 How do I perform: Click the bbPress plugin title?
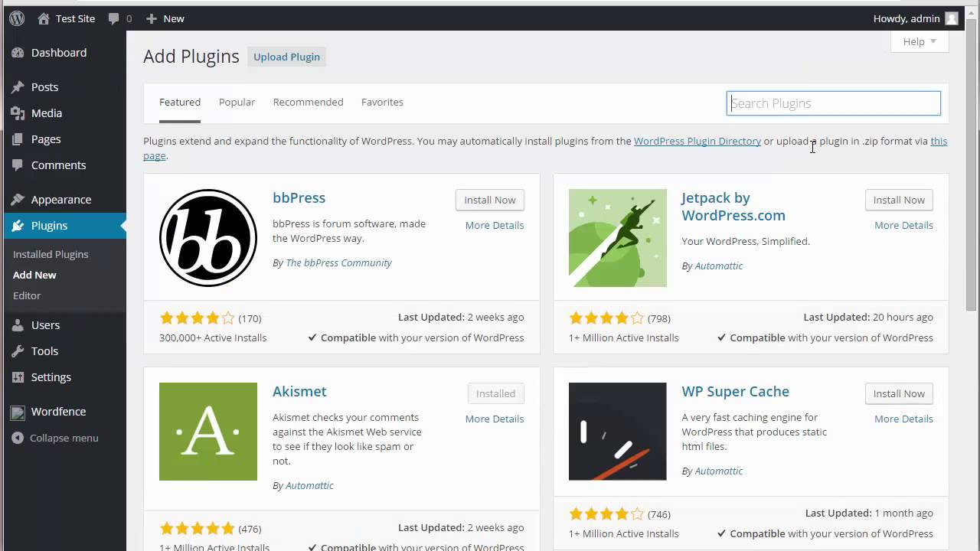click(299, 197)
